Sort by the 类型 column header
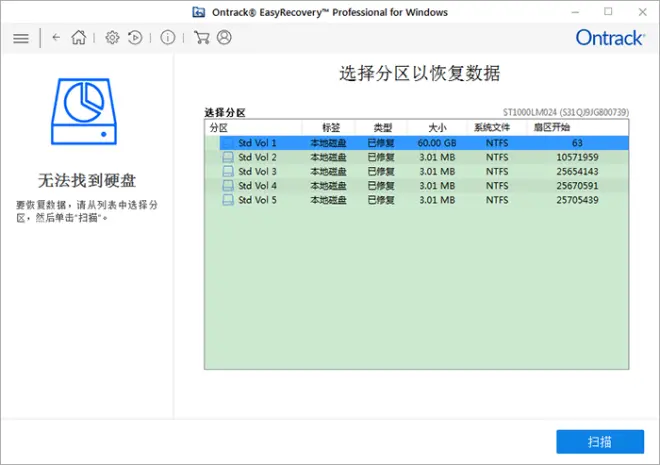Screen dimensions: 660x465 click(x=383, y=128)
